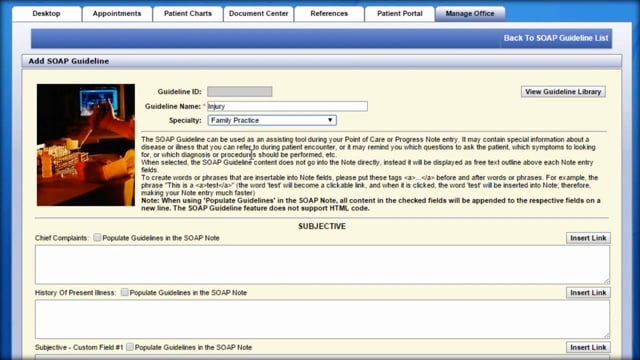Click Insert Link for History Of Present Illness
640x360 pixels.
pyautogui.click(x=588, y=293)
